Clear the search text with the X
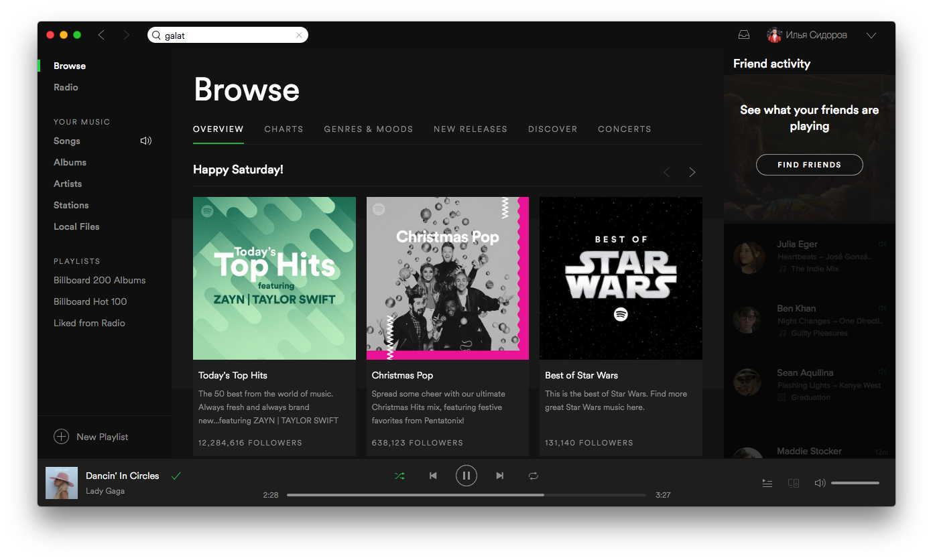 point(299,36)
